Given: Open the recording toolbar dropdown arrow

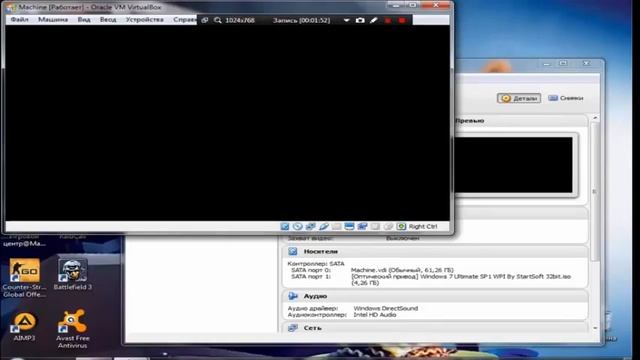Looking at the screenshot, I should coord(346,20).
